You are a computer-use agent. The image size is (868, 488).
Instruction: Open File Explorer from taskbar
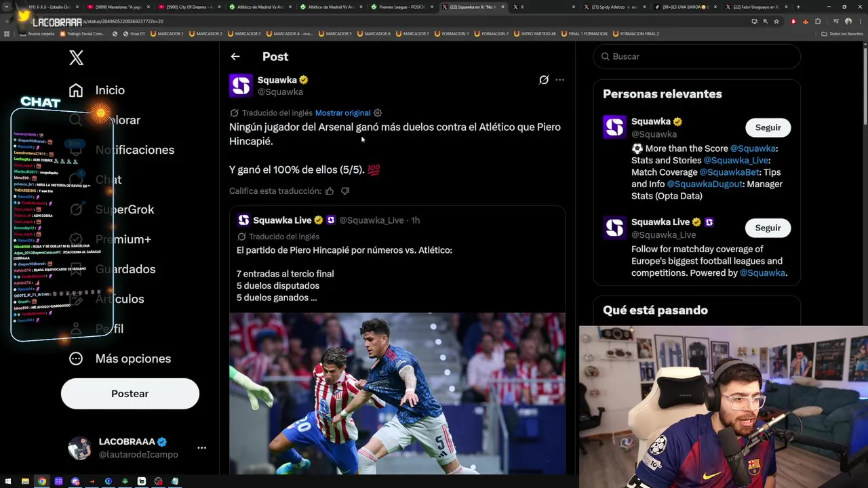pyautogui.click(x=25, y=481)
